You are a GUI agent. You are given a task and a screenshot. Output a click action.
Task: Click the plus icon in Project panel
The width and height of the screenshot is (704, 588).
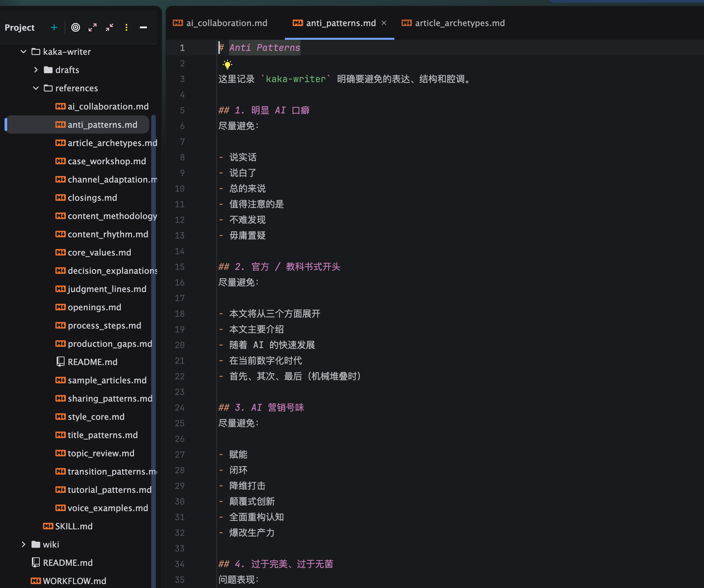[54, 27]
